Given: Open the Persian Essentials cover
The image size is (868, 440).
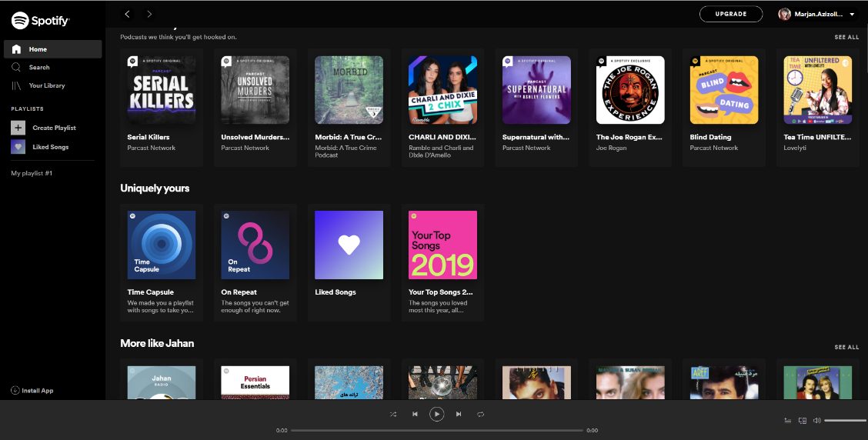Looking at the screenshot, I should (255, 382).
